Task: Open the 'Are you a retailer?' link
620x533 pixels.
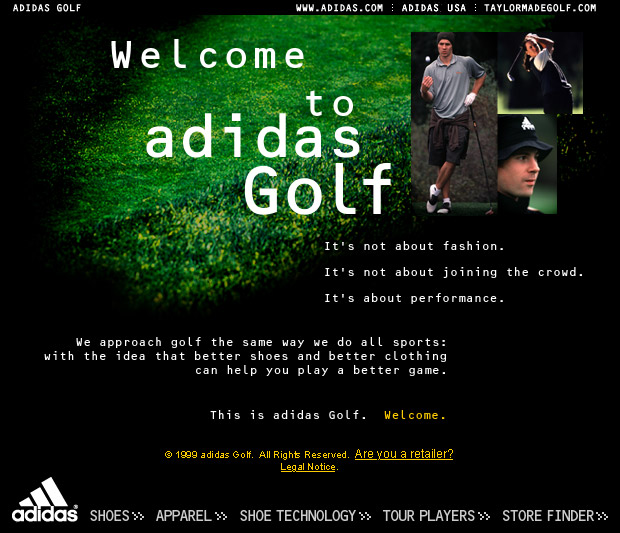Action: pyautogui.click(x=404, y=454)
